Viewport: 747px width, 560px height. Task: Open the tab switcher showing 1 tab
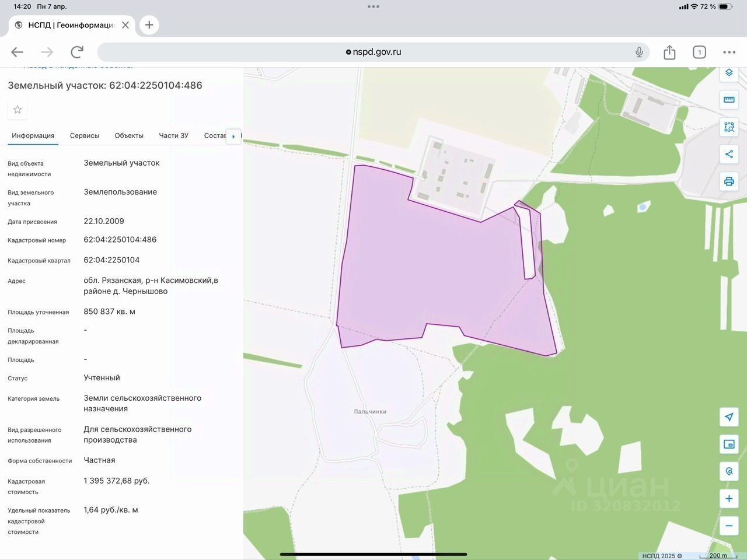(699, 52)
